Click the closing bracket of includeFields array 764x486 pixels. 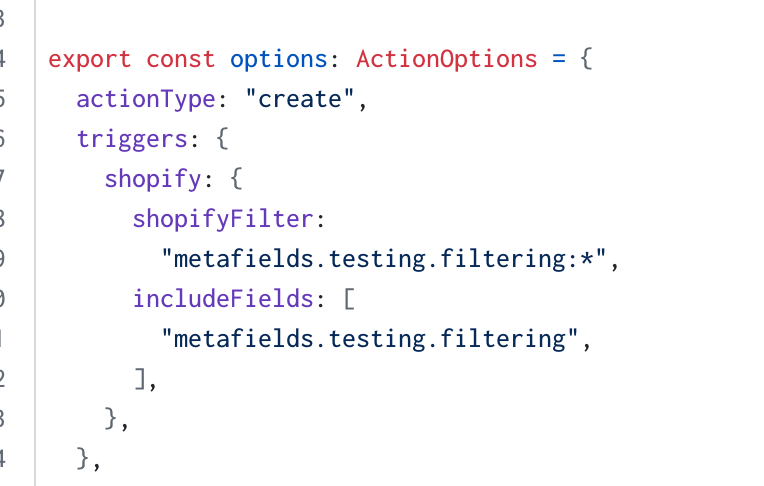(x=140, y=379)
